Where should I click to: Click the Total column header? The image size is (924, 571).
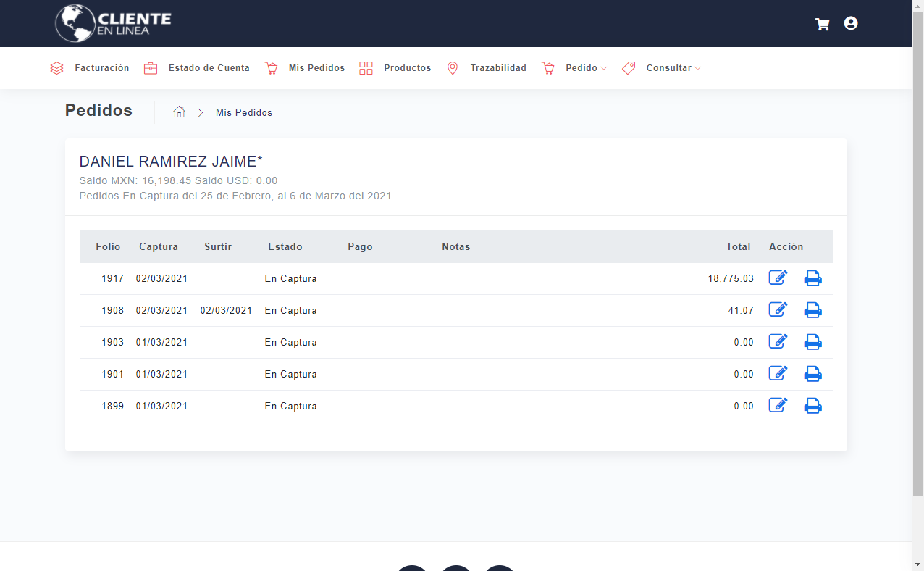click(738, 247)
